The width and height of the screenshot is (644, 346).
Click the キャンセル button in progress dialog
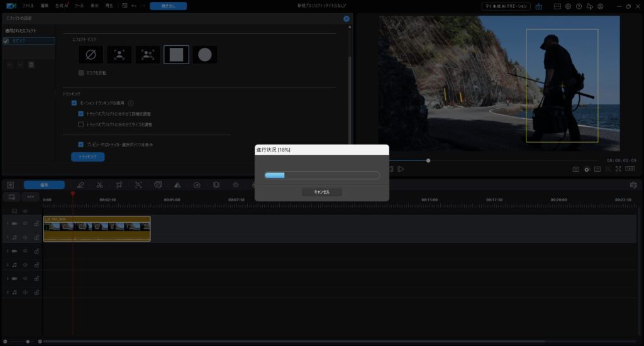[x=321, y=192]
